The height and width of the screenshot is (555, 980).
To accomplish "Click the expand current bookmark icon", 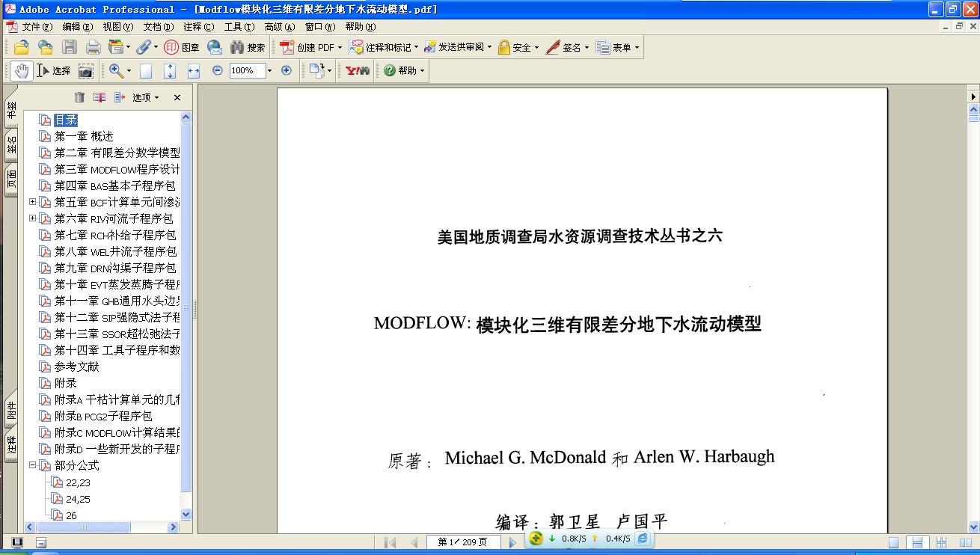I will click(120, 97).
